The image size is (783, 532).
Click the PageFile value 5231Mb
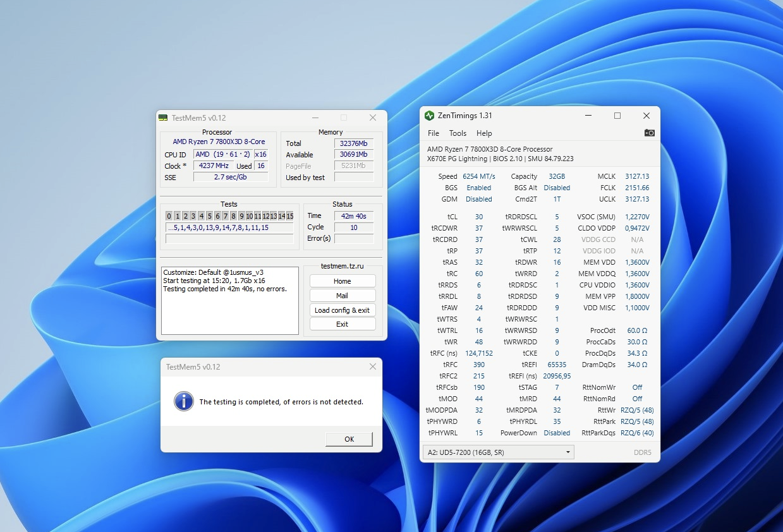tap(354, 166)
